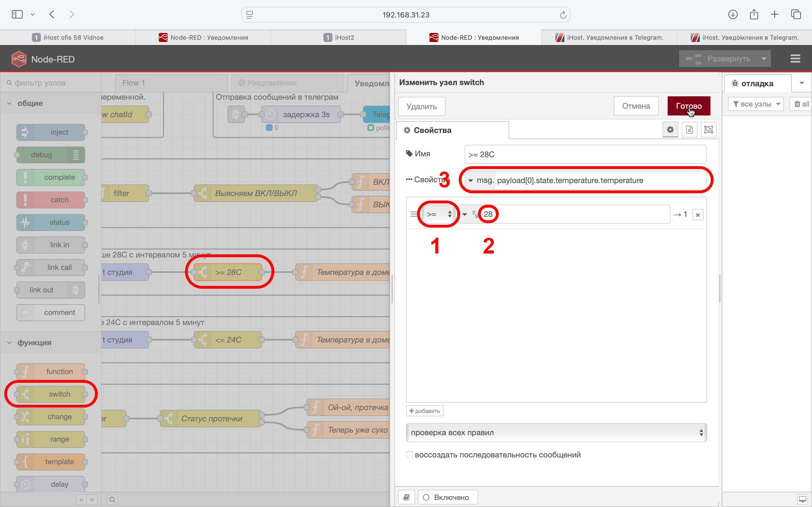Image resolution: width=812 pixels, height=507 pixels.
Task: Switch to iHost2 browser tab
Action: click(x=339, y=37)
